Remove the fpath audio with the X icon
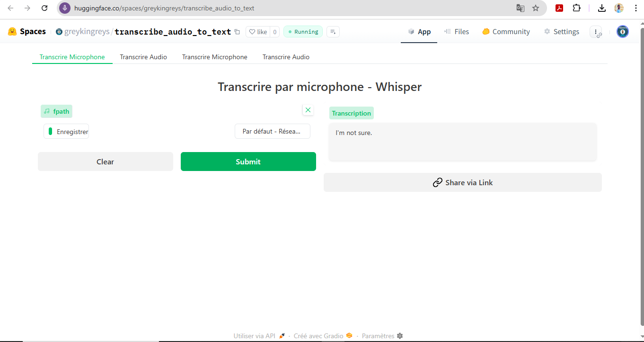 click(308, 109)
